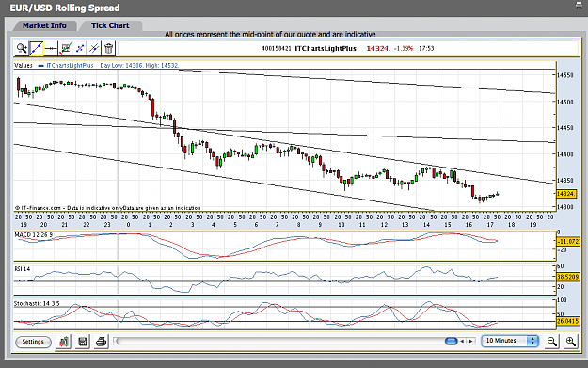
Task: Click the Stochastic 26.0415 value tag
Action: pos(568,321)
